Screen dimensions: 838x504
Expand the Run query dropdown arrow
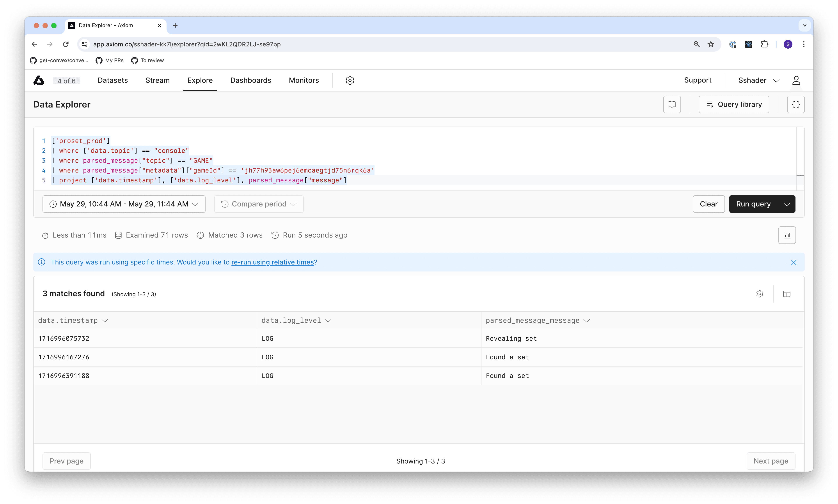pyautogui.click(x=786, y=204)
